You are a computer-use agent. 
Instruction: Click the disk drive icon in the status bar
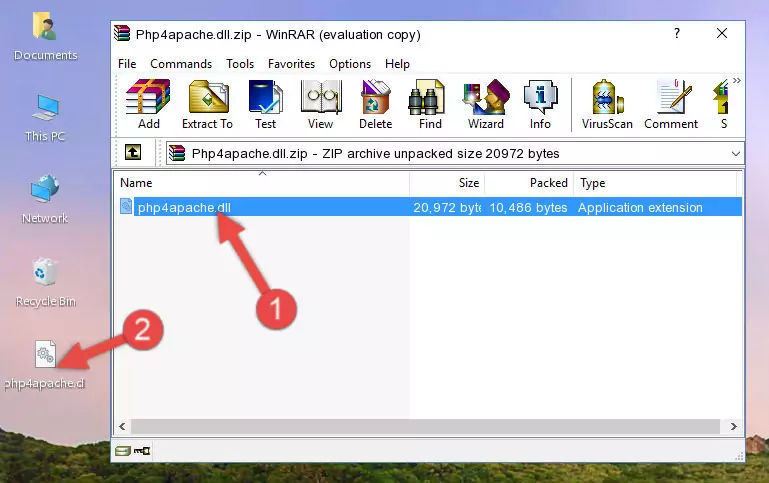click(123, 451)
